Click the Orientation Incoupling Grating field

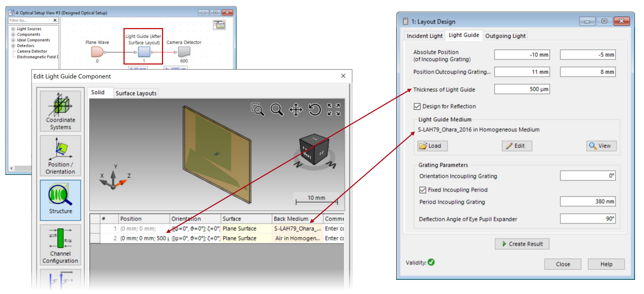tap(588, 176)
